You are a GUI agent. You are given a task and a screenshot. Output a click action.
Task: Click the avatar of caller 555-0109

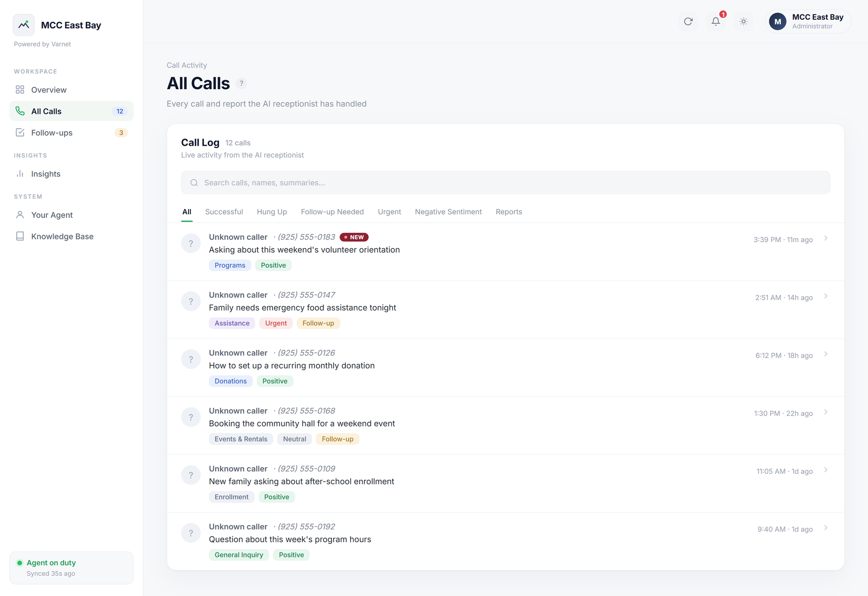pos(191,475)
